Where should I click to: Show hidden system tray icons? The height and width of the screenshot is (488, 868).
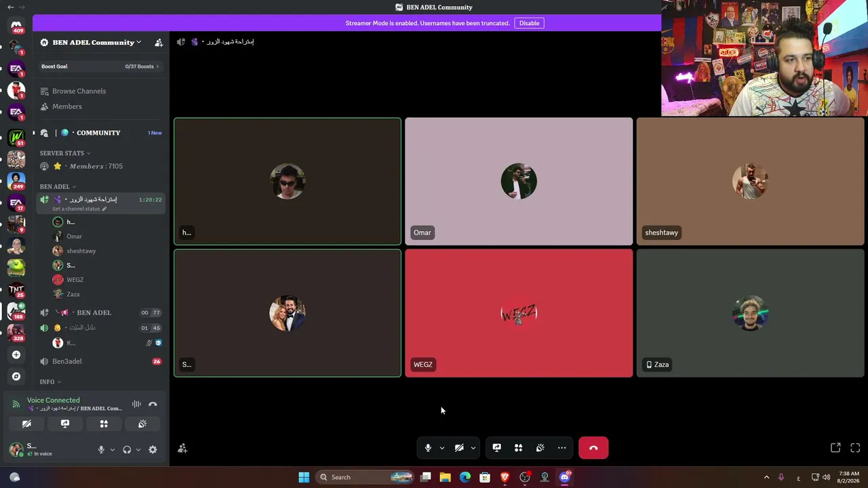(x=766, y=477)
